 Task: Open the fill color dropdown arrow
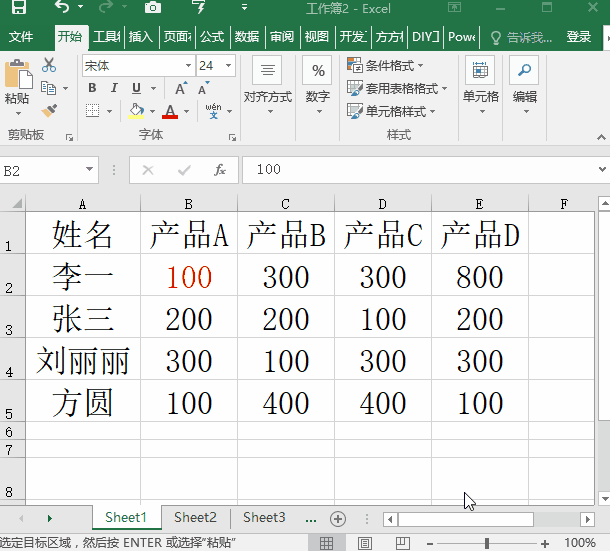[152, 111]
